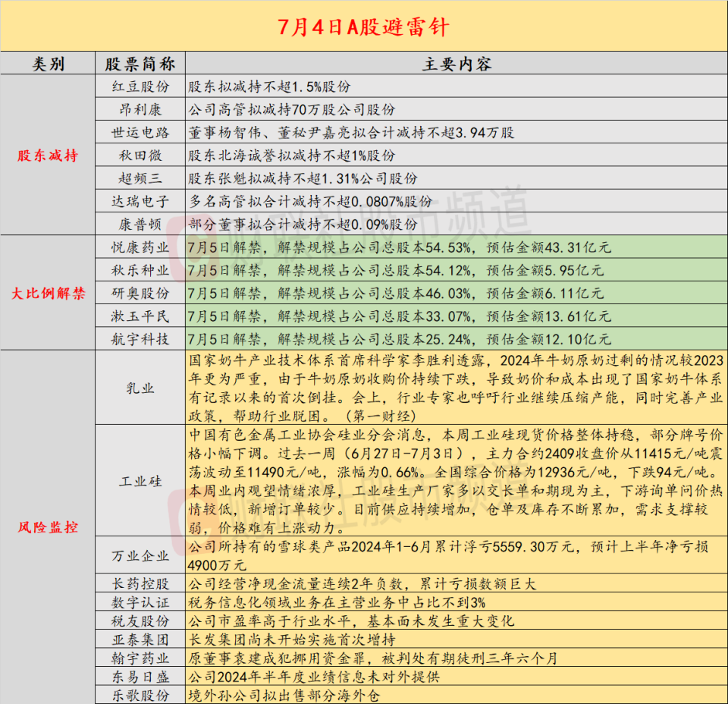The image size is (728, 704).
Task: Select the 康普顿 stock name cell
Action: (x=140, y=225)
